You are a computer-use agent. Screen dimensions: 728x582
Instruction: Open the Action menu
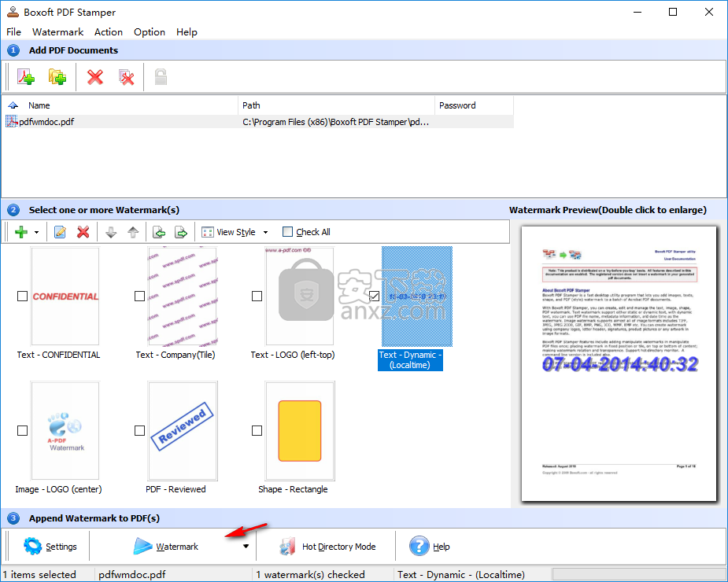(x=109, y=32)
